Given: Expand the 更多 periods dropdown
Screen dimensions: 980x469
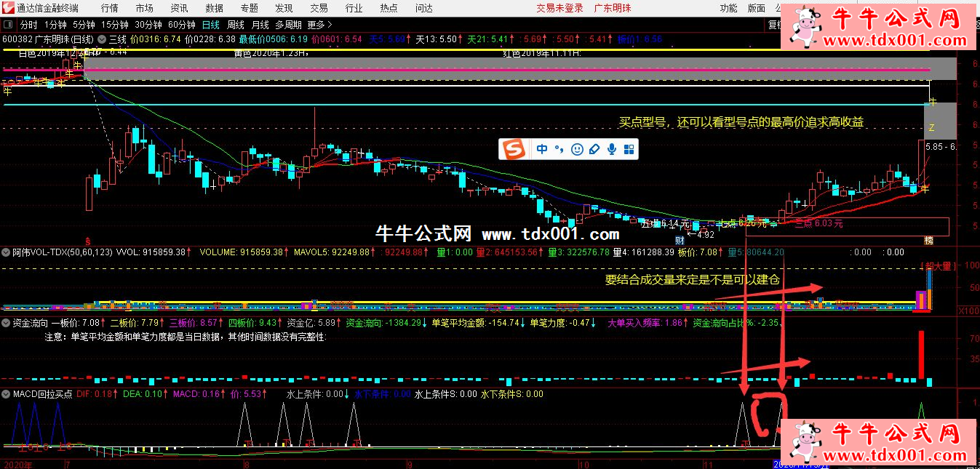Looking at the screenshot, I should coord(319,24).
